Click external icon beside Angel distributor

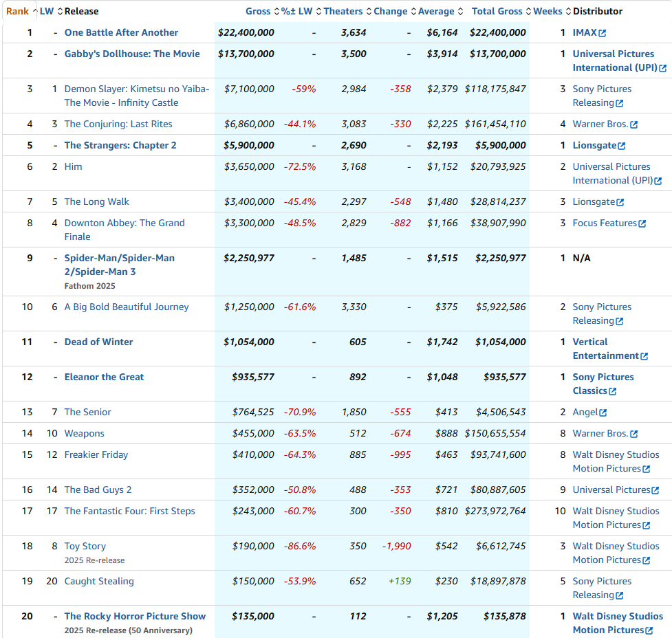(x=603, y=413)
